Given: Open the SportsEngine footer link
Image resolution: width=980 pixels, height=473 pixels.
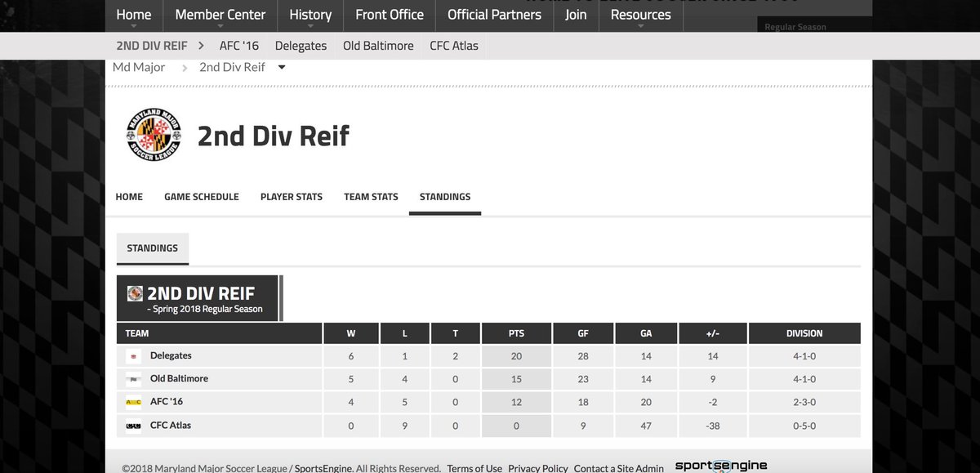Looking at the screenshot, I should [x=323, y=469].
